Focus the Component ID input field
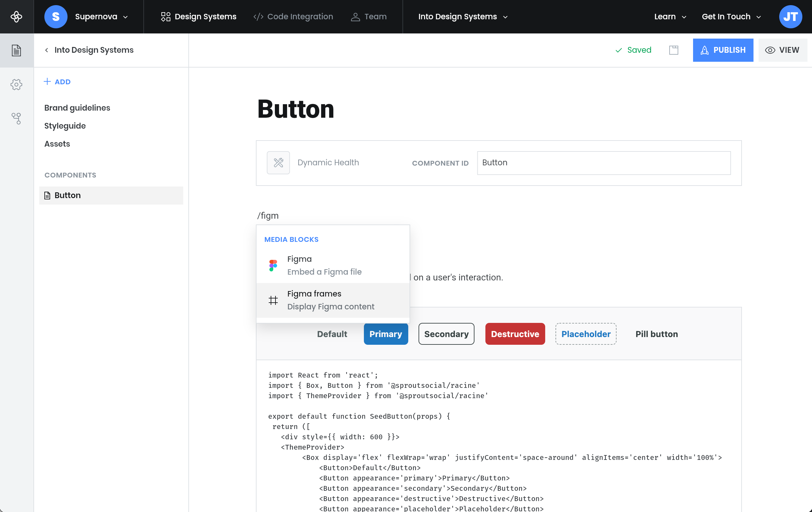Screen dimensions: 812x512 604,162
